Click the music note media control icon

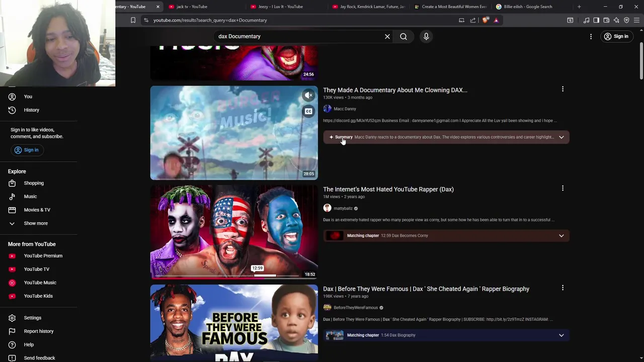586,20
